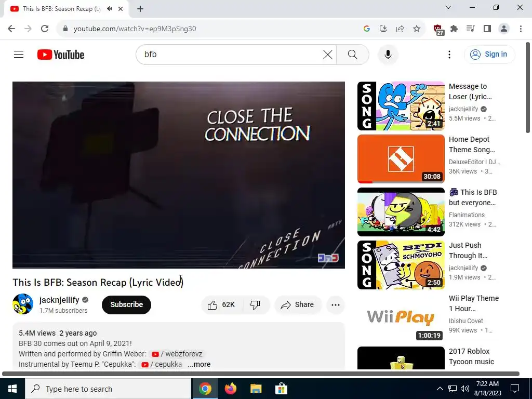Open Chrome profile avatar
Image resolution: width=532 pixels, height=399 pixels.
504,29
